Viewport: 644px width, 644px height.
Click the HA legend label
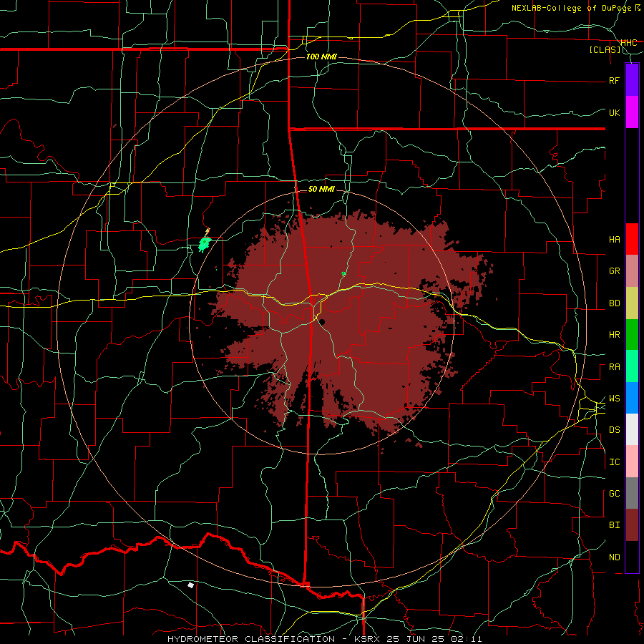[614, 239]
